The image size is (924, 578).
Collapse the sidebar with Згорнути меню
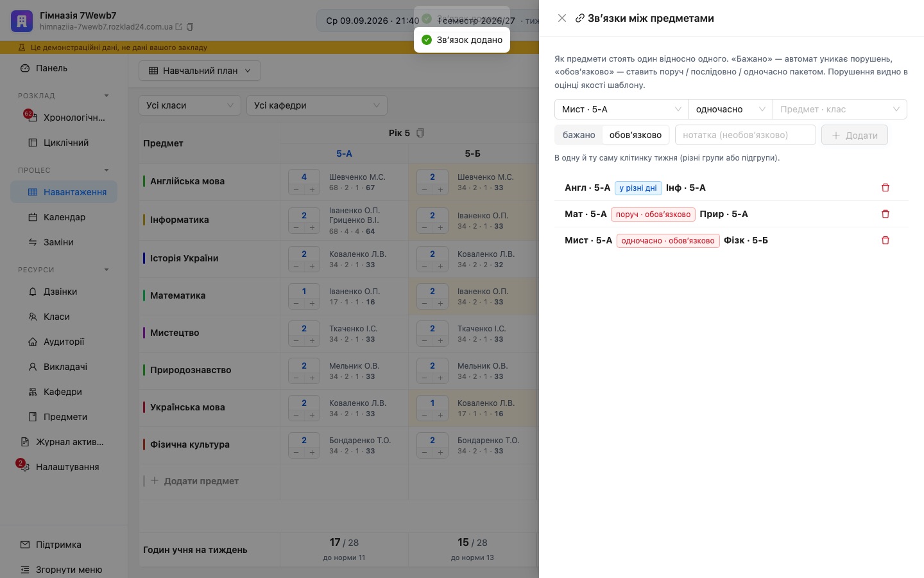coord(64,570)
